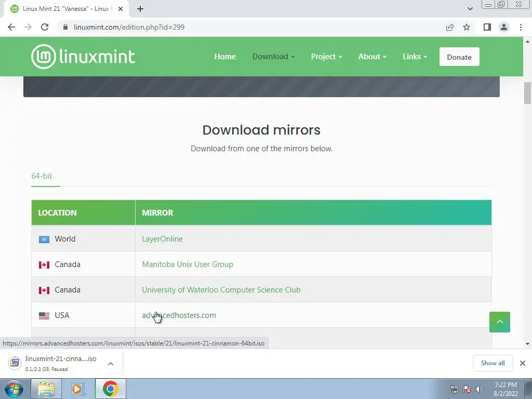Open the tab search chevron
The width and height of the screenshot is (532, 399).
coord(470,9)
